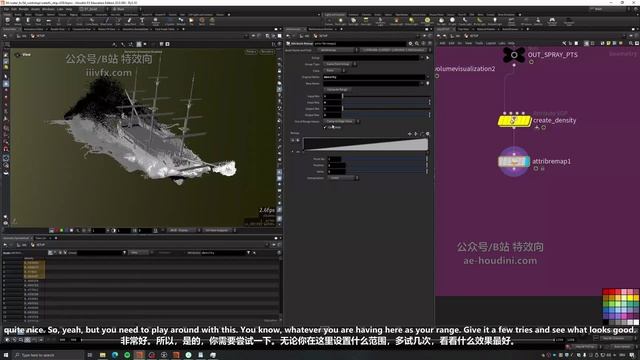Select the File shelf tool

tap(191, 21)
